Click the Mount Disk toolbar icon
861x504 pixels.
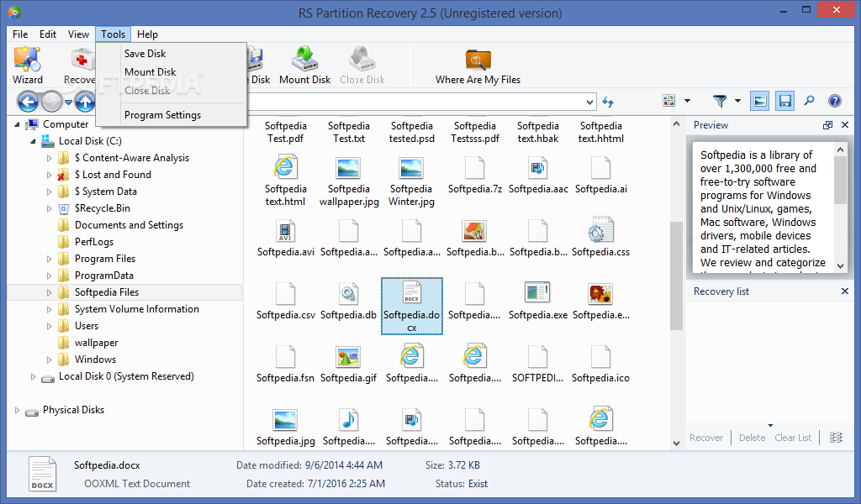tap(304, 65)
